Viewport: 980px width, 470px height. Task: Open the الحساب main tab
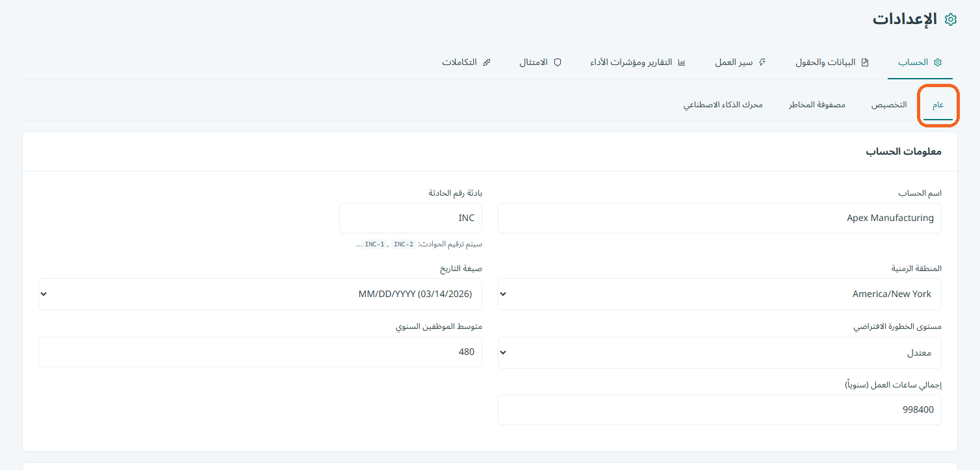coord(920,62)
